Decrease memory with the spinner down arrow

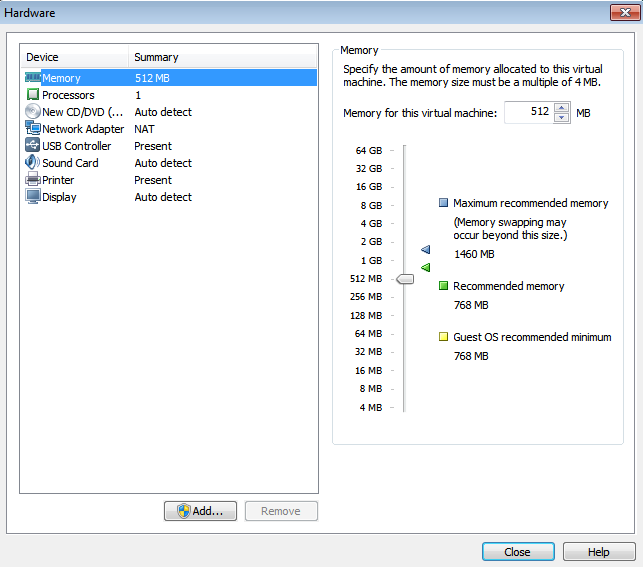pyautogui.click(x=561, y=117)
